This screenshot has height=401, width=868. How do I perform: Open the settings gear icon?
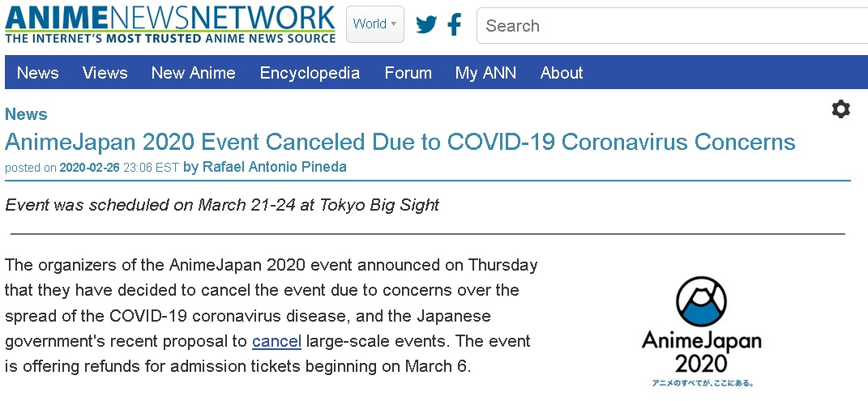click(x=840, y=109)
